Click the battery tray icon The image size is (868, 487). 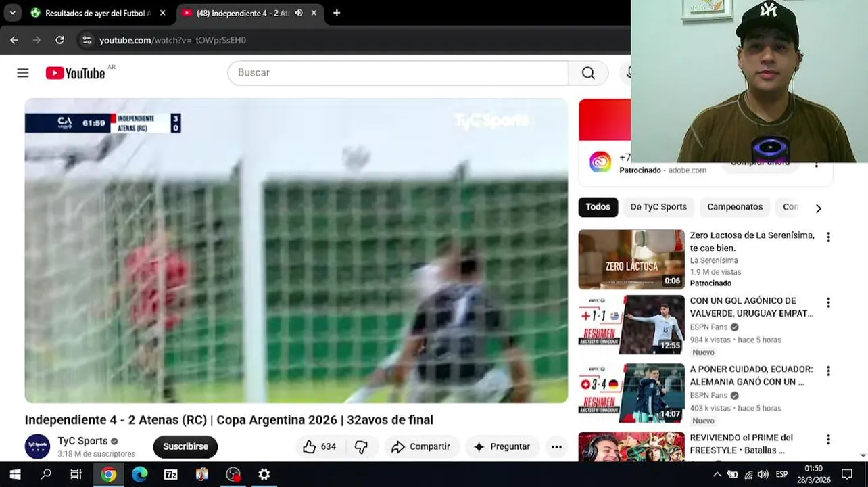click(x=733, y=474)
